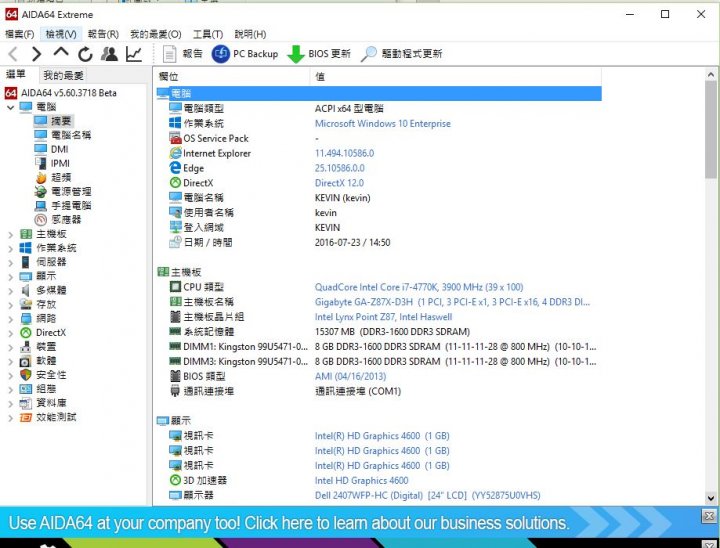This screenshot has height=548, width=720.
Task: Open the QuadCore Intel Core i7-4770K link
Action: 419,287
